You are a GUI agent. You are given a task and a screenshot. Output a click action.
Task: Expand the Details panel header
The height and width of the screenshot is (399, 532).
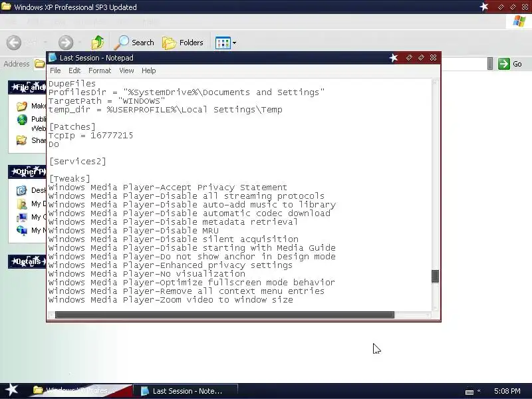[27, 261]
